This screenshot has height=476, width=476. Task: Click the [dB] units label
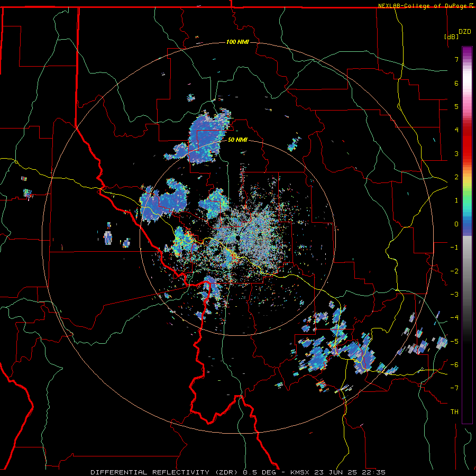451,36
